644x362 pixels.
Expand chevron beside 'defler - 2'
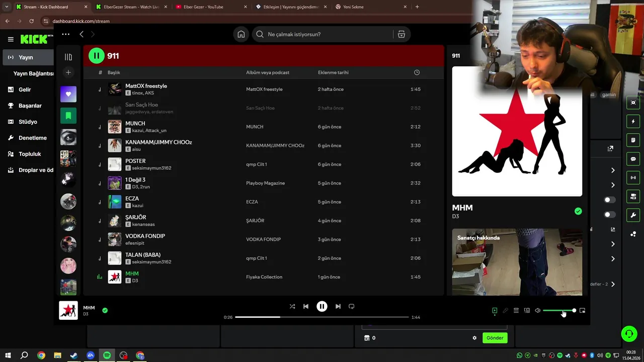pyautogui.click(x=613, y=284)
